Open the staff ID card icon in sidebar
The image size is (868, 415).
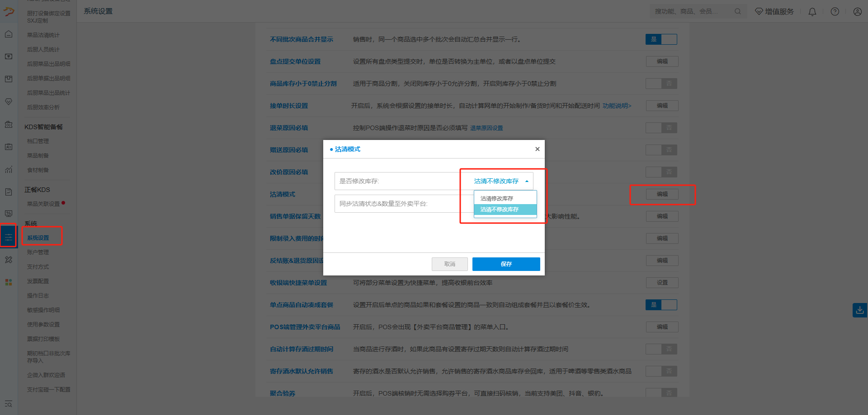[x=9, y=147]
